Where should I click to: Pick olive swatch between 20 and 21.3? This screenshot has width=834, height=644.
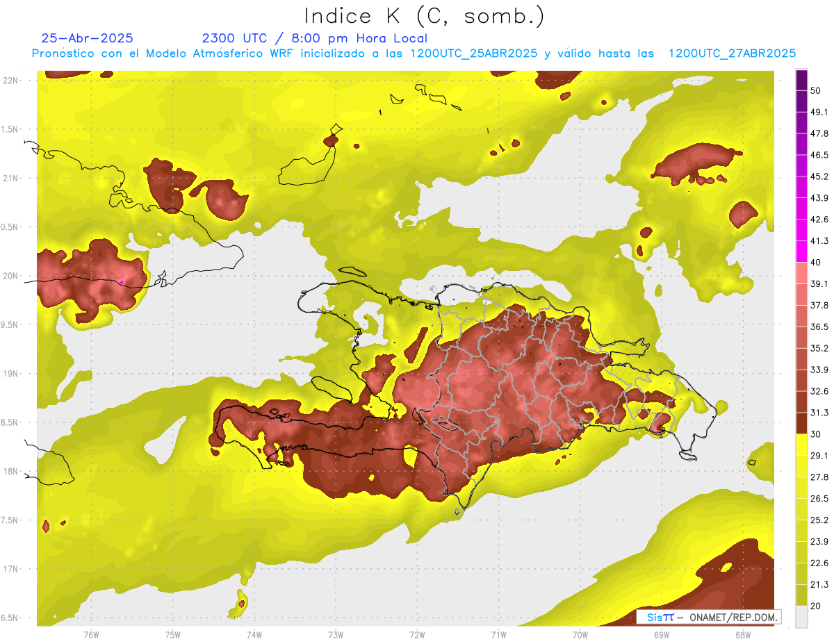pos(801,595)
